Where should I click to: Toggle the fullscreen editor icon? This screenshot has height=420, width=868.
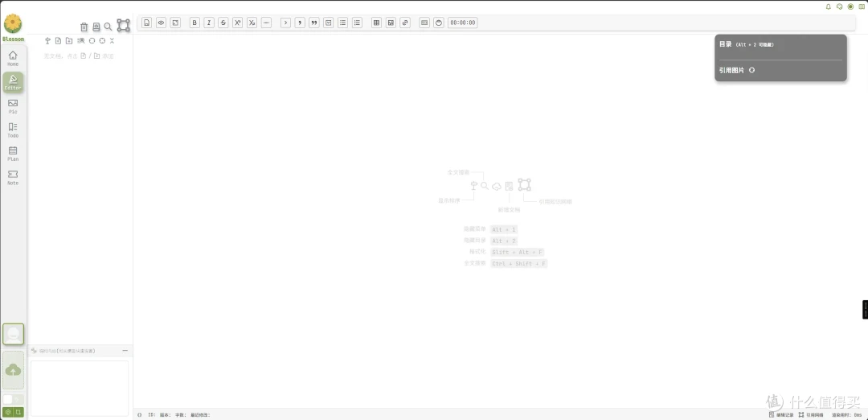tap(175, 23)
